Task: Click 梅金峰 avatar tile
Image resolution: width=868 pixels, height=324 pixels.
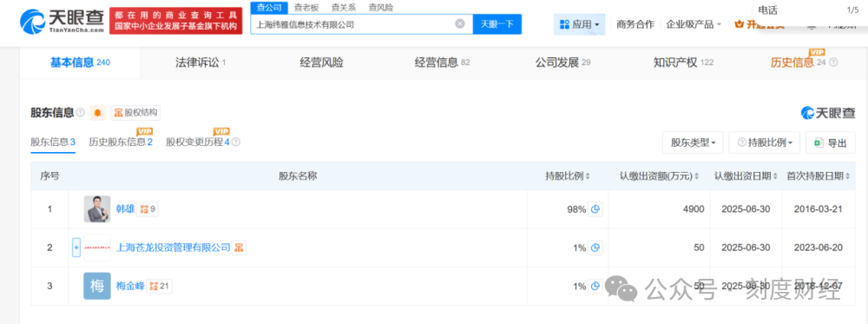Action: (97, 287)
